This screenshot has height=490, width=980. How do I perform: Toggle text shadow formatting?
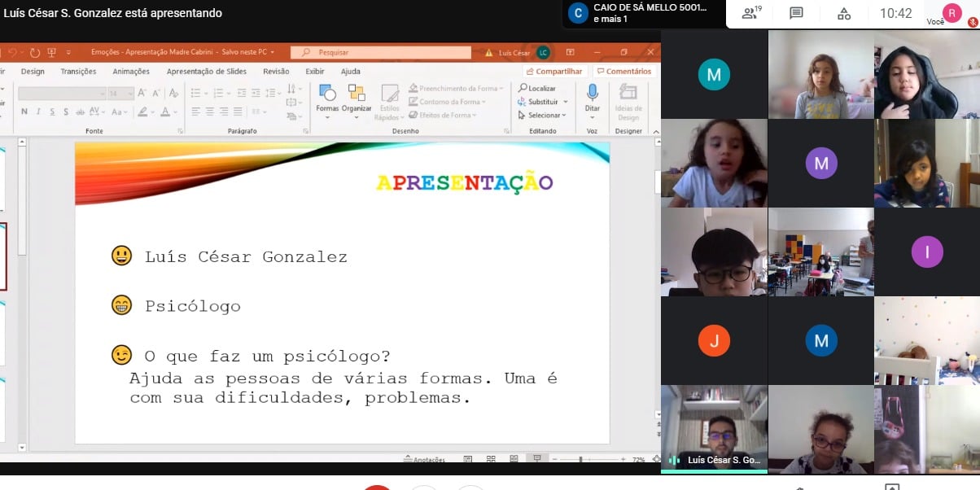(x=66, y=112)
